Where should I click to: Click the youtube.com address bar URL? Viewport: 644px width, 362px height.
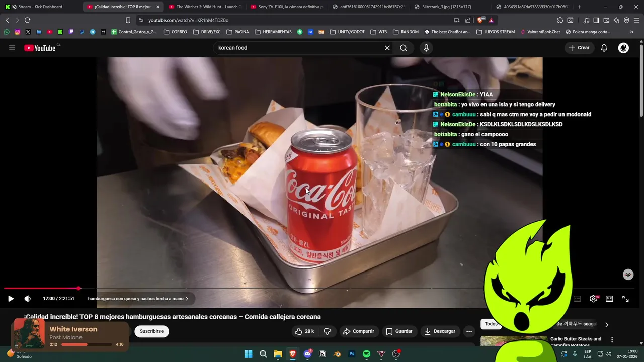[x=188, y=20]
